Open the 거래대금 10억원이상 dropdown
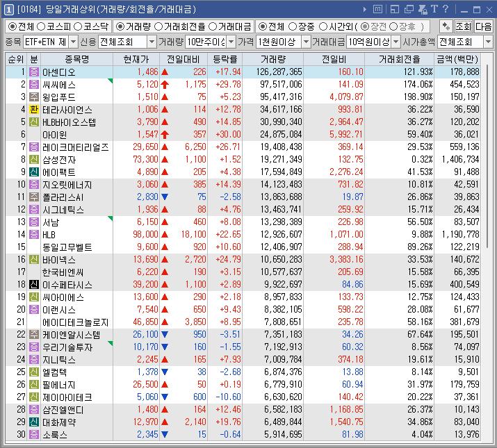497x448 pixels. click(x=396, y=42)
